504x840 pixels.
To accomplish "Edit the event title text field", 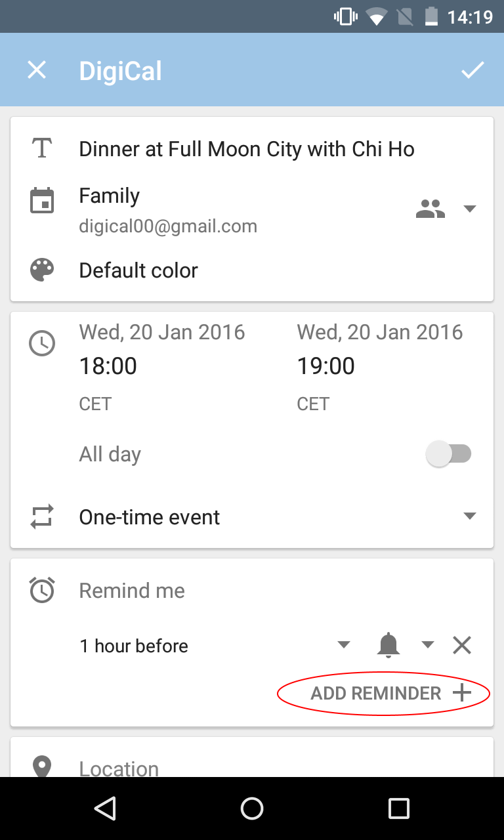I will coord(247,150).
